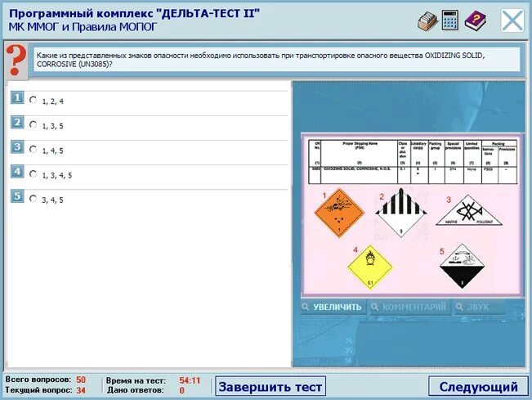Close the test window with X
The height and width of the screenshot is (400, 532).
512,20
